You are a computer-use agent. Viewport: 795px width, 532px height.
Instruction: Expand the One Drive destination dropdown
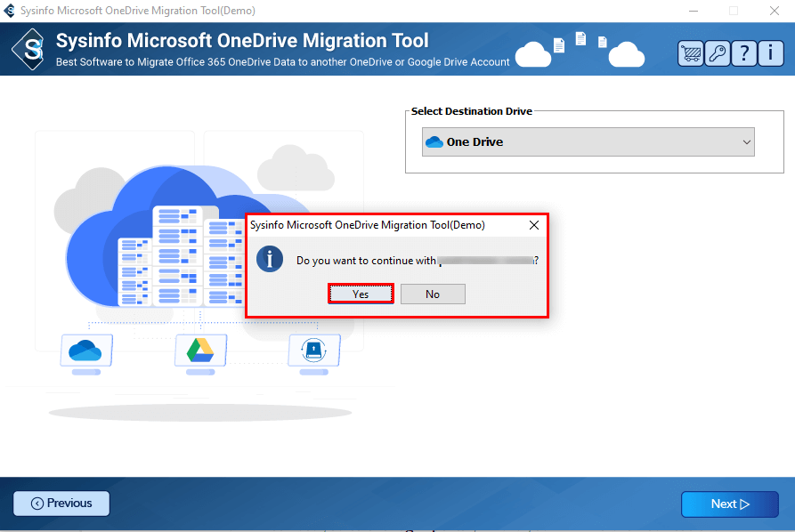click(588, 141)
